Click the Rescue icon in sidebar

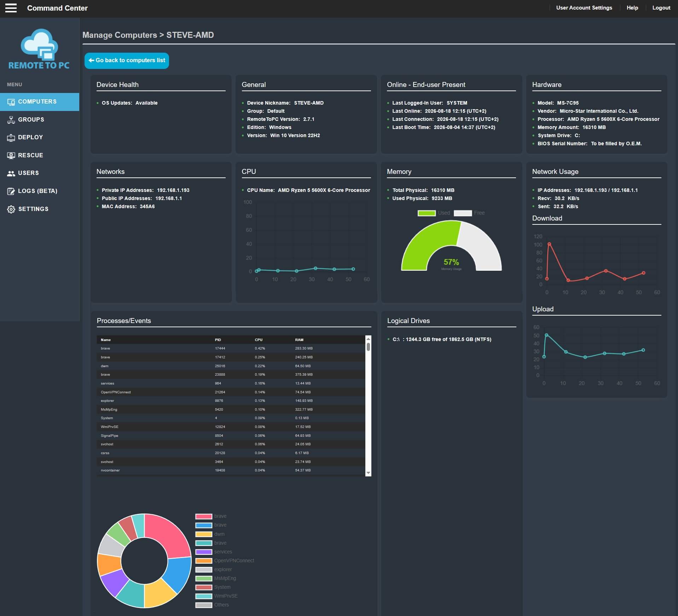tap(11, 156)
